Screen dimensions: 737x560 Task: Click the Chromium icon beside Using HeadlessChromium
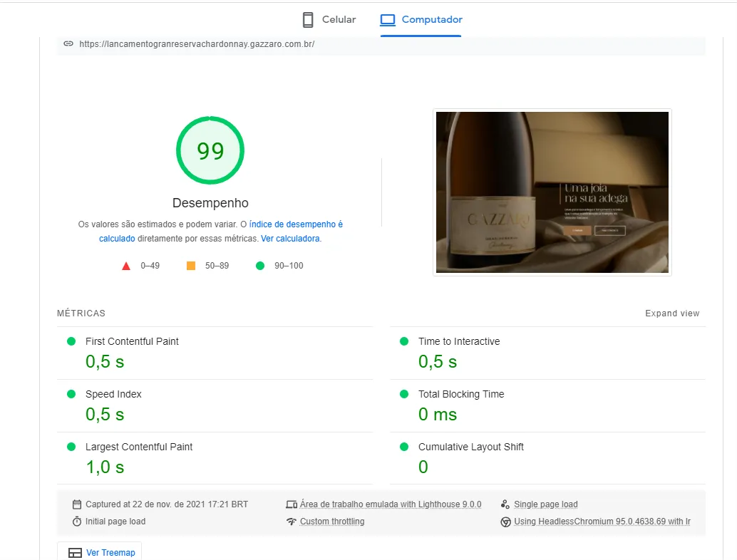pos(506,522)
